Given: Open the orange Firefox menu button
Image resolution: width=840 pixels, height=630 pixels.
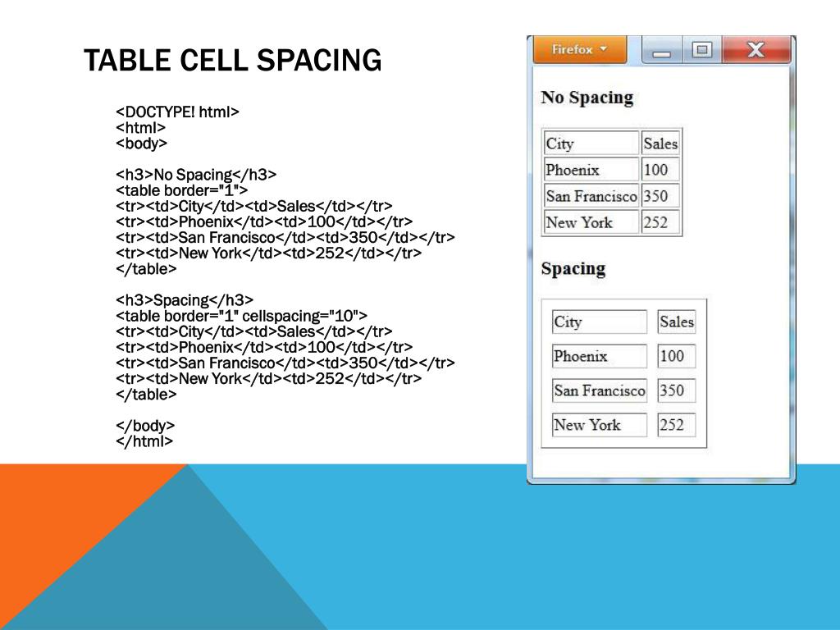Looking at the screenshot, I should click(x=580, y=50).
